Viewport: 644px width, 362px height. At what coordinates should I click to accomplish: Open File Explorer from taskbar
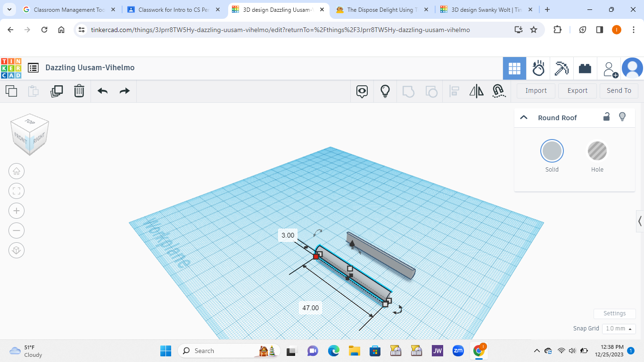tap(354, 351)
